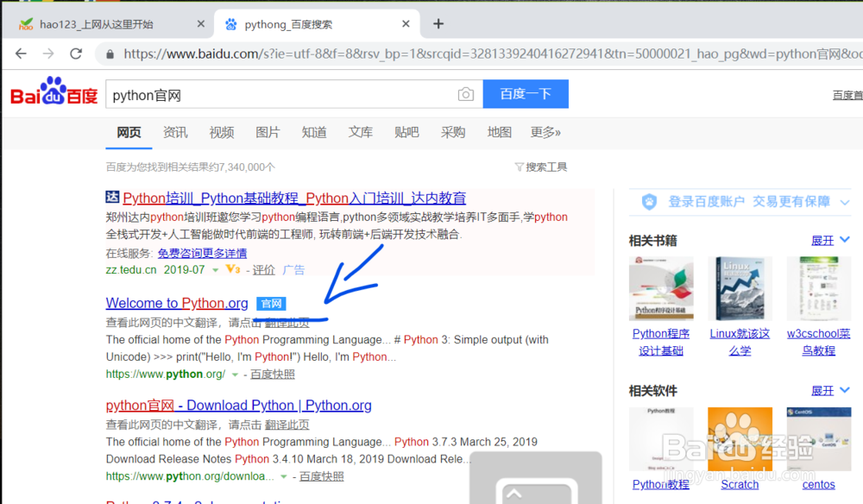Select the 采购 search category
863x504 pixels.
tap(453, 132)
